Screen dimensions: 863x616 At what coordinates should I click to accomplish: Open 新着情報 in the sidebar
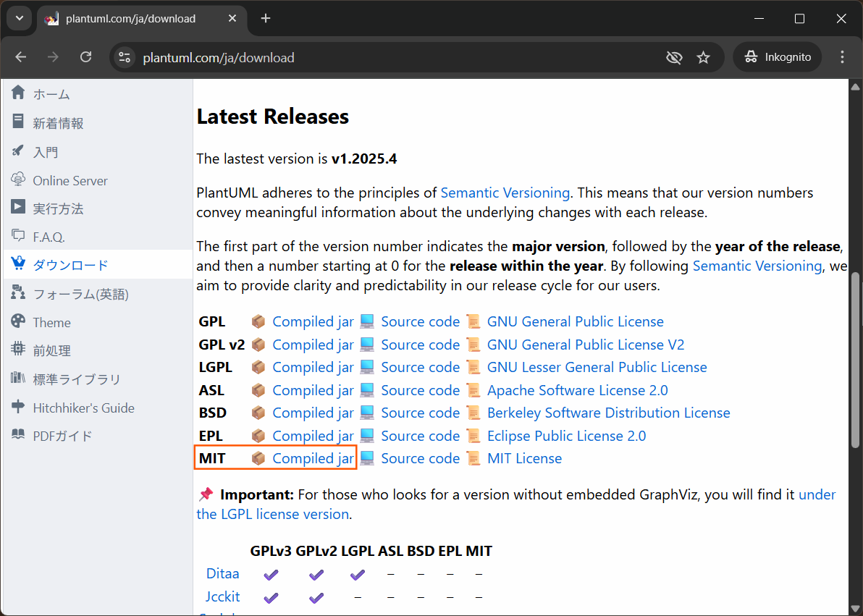(59, 123)
